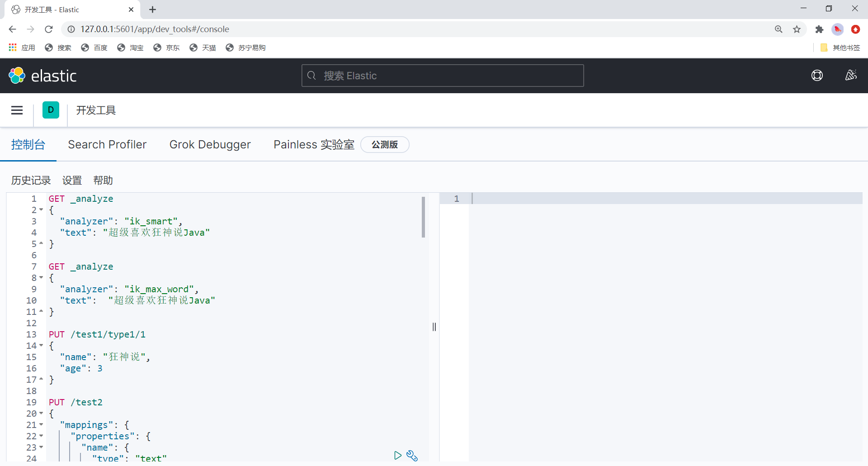Open 设置 console settings
Viewport: 868px width, 466px height.
point(72,181)
